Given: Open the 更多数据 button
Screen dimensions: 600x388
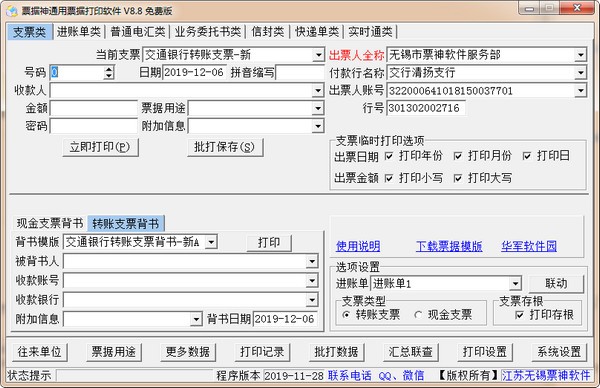Looking at the screenshot, I should click(x=188, y=352).
